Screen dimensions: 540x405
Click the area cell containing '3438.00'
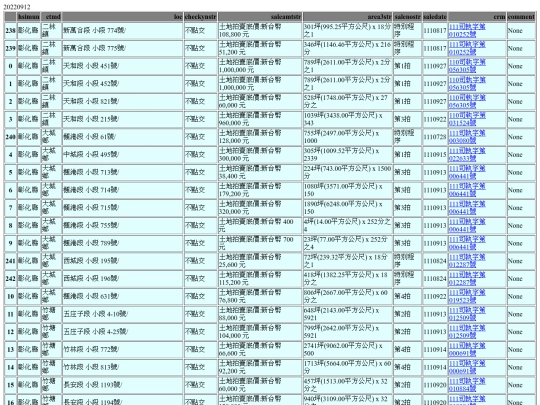(x=347, y=119)
